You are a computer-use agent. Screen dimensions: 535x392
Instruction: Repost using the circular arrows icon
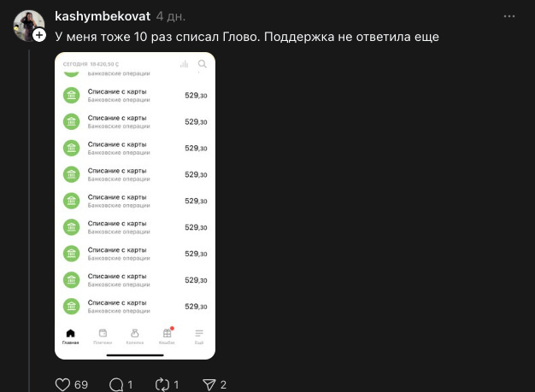(x=162, y=385)
